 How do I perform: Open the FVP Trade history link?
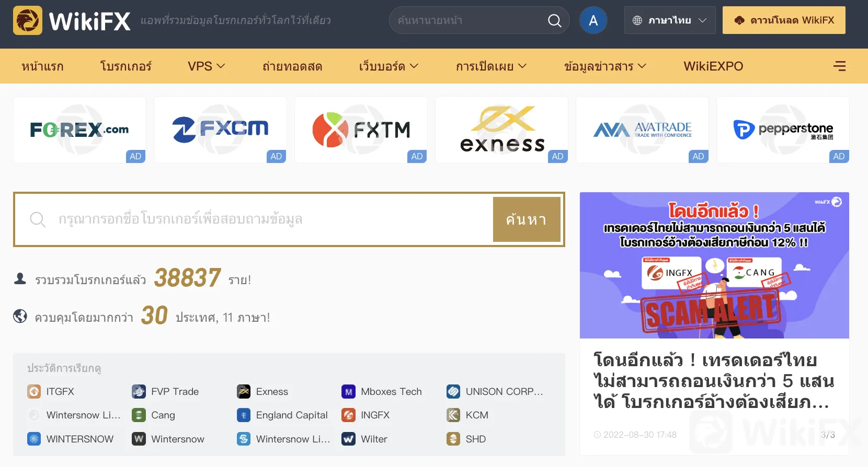point(175,391)
